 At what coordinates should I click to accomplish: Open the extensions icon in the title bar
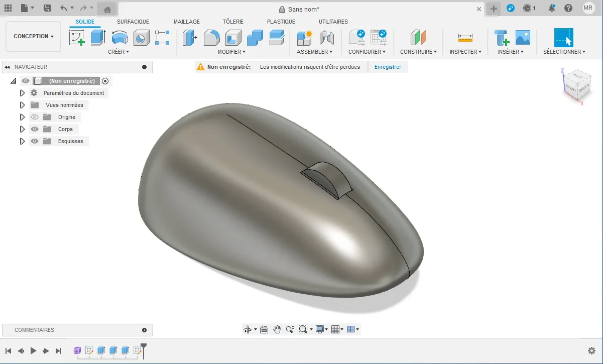click(x=511, y=8)
